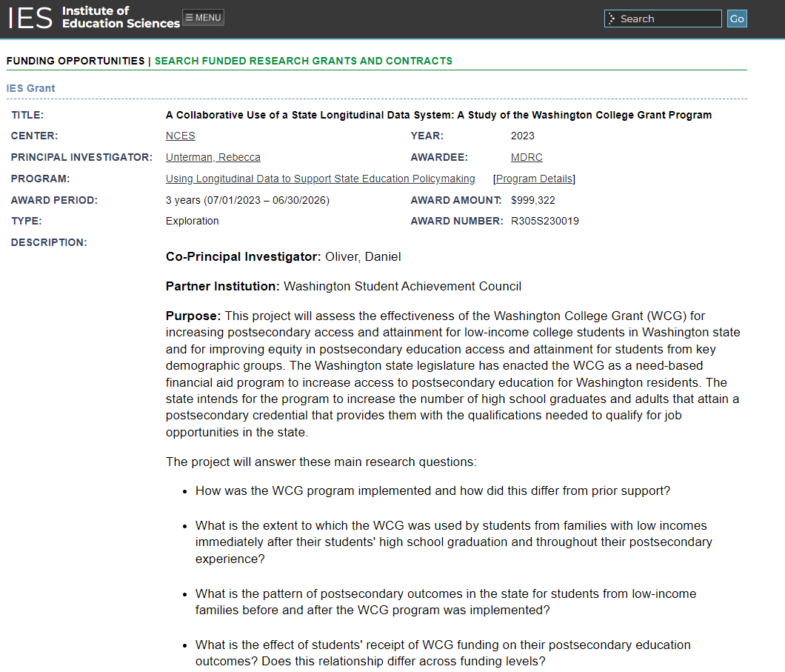The width and height of the screenshot is (785, 672).
Task: Click Washington Student Achievement Council text
Action: point(403,287)
